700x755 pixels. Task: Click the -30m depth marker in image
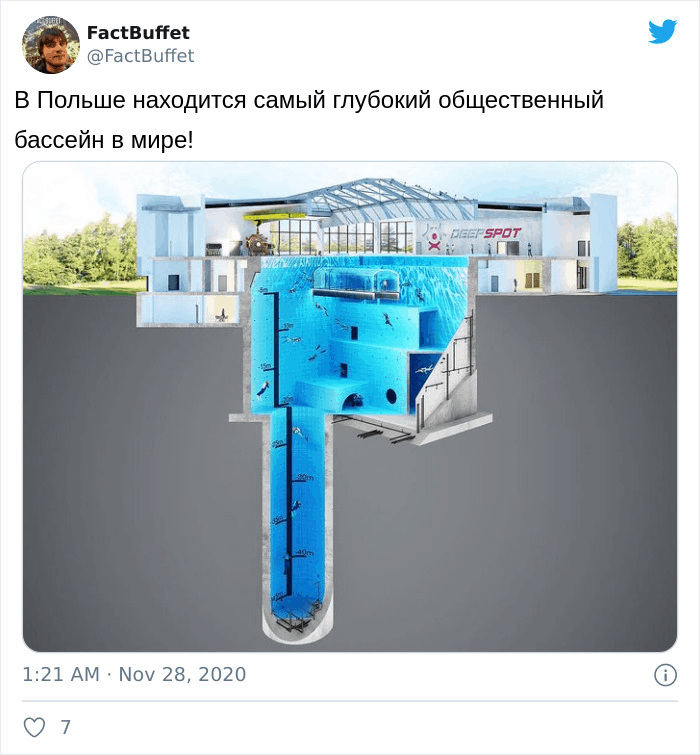pyautogui.click(x=303, y=477)
